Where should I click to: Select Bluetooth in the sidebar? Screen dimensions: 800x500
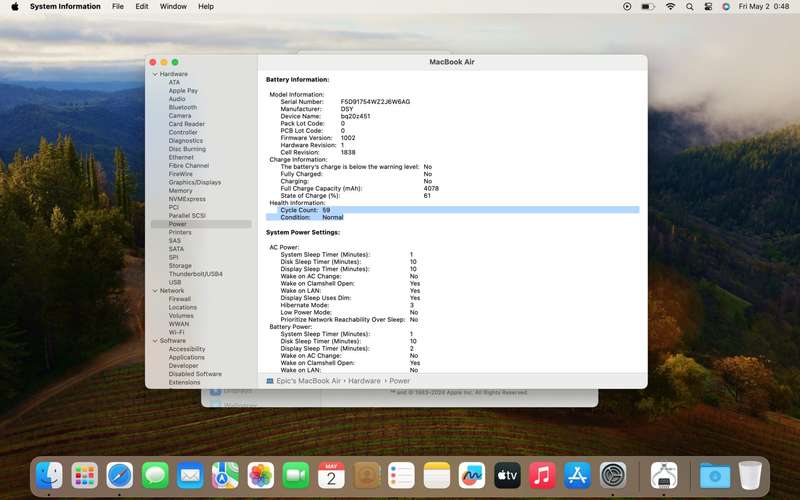(x=183, y=108)
